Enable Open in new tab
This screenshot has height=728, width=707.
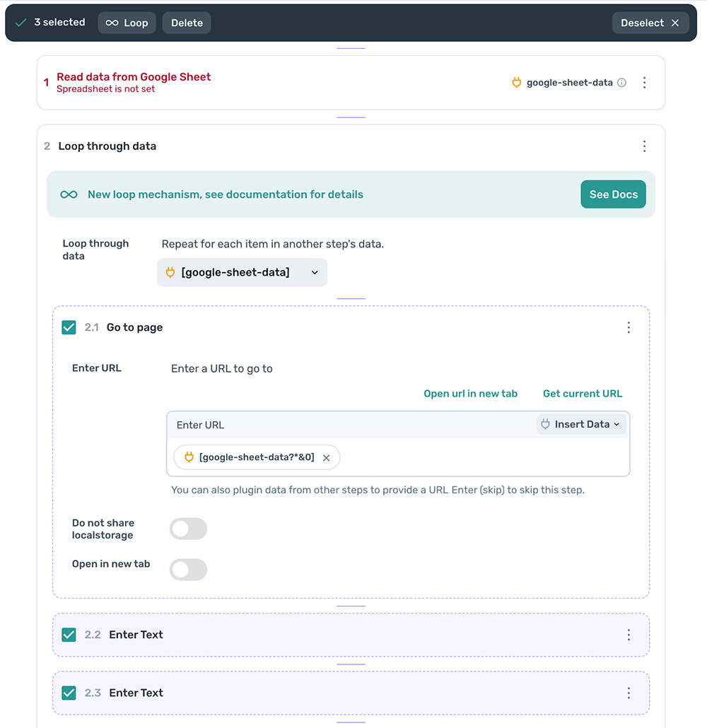coord(188,570)
